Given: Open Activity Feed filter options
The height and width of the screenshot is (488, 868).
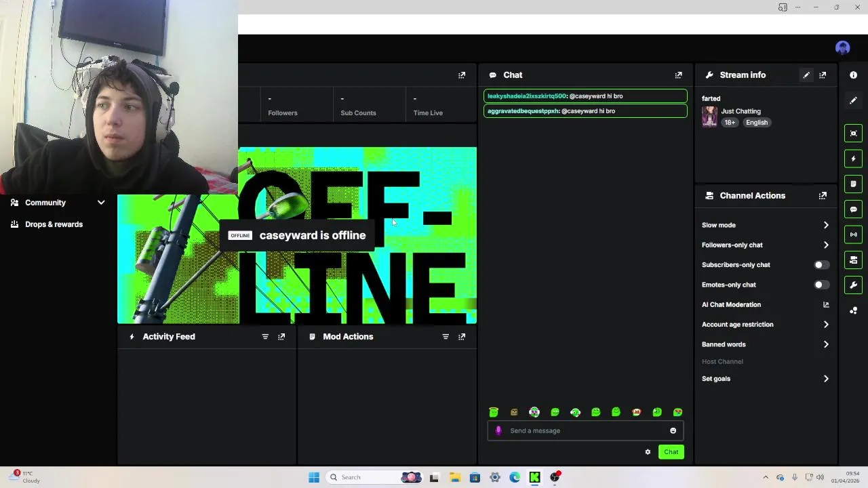Looking at the screenshot, I should click(x=265, y=337).
